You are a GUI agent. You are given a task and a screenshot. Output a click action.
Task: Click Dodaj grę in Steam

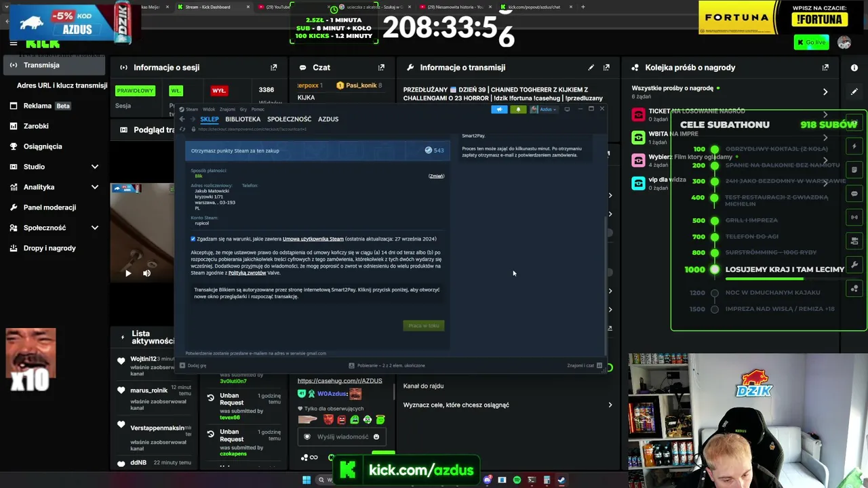click(193, 365)
